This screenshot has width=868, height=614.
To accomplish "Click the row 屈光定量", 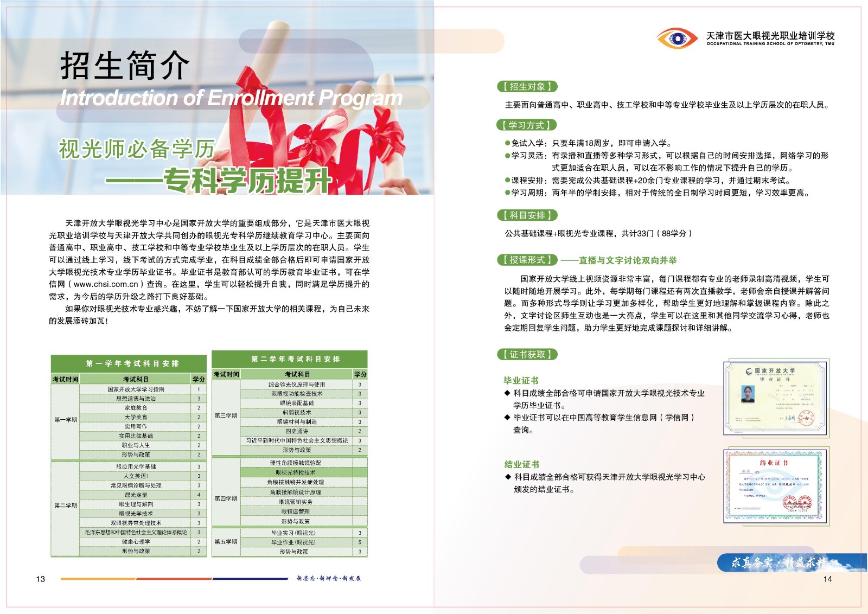I will point(143,495).
